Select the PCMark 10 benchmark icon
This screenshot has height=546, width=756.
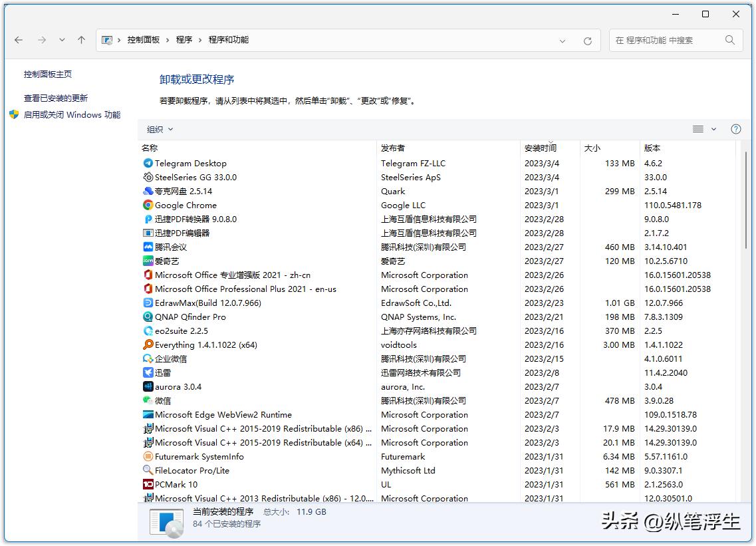tap(148, 484)
